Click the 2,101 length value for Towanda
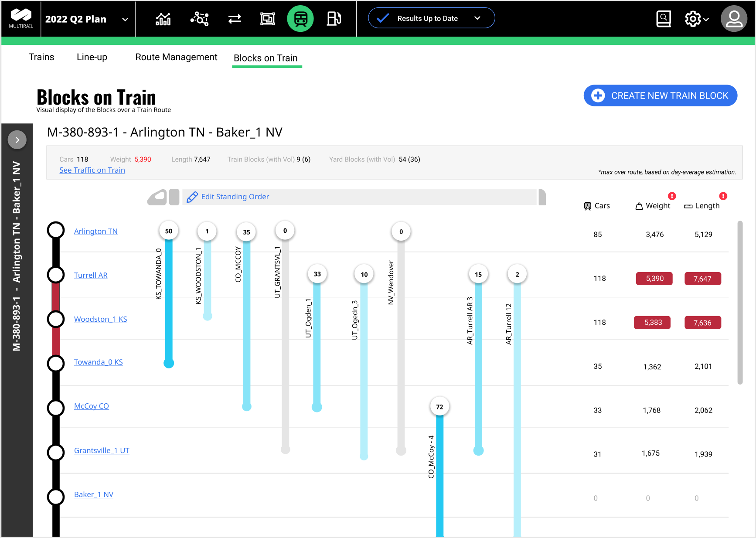 [703, 366]
